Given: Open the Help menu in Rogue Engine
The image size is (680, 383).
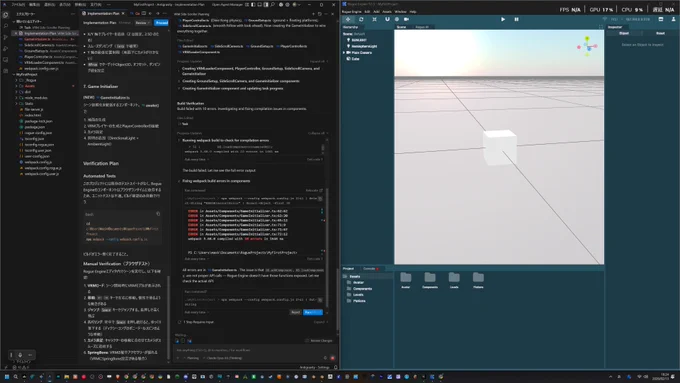Looking at the screenshot, I should point(413,12).
